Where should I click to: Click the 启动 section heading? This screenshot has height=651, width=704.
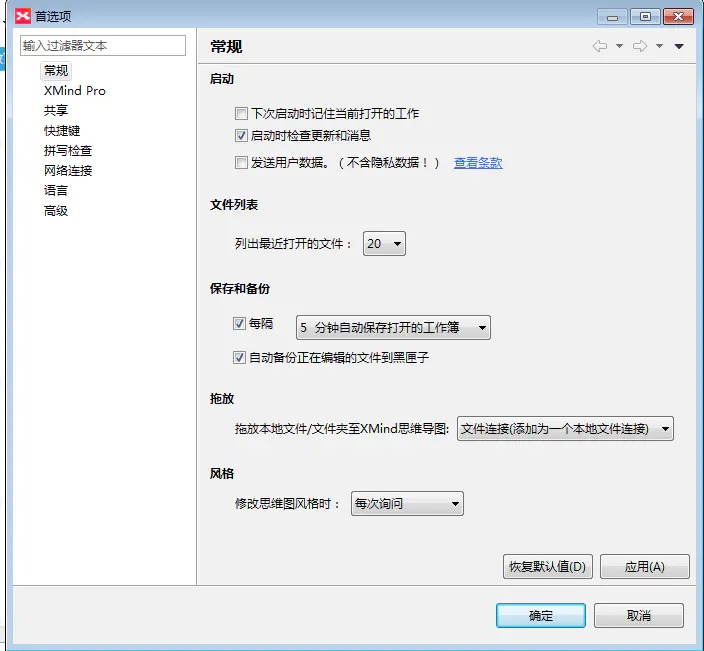222,79
